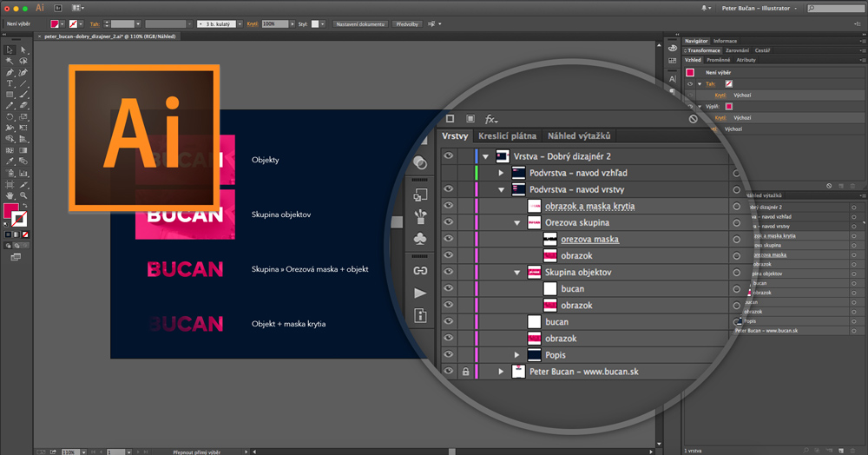Toggle Tah stroke visibility in Vzhled panel
The image size is (868, 455).
coord(690,84)
